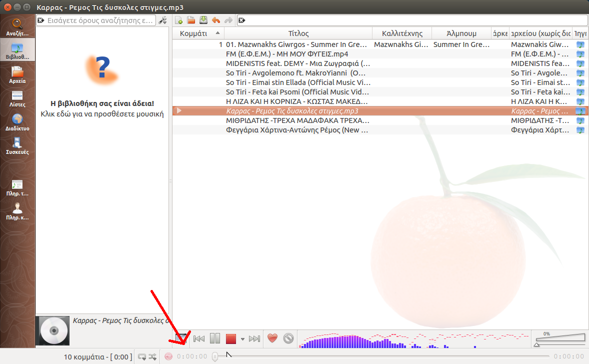This screenshot has height=364, width=589.
Task: Sort by Κομμάτι column header
Action: 198,33
